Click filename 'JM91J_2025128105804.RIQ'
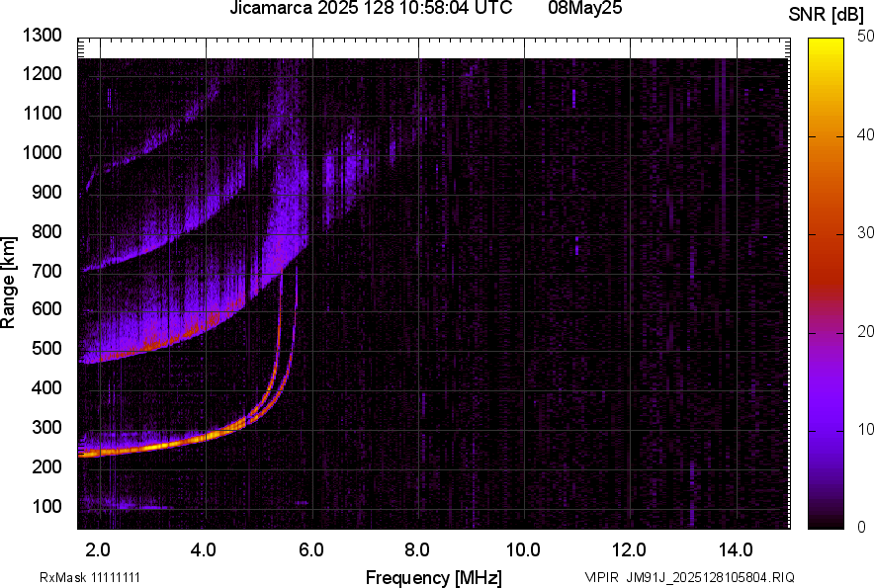 tap(710, 577)
